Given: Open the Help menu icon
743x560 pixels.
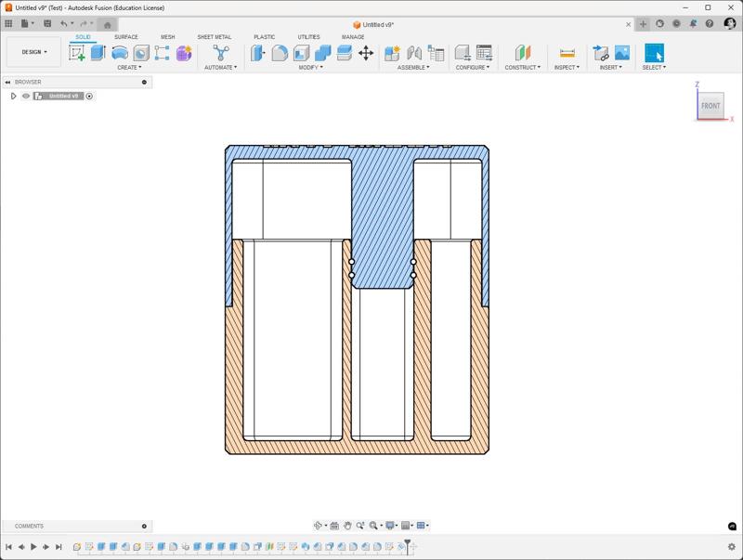Looking at the screenshot, I should tap(710, 24).
